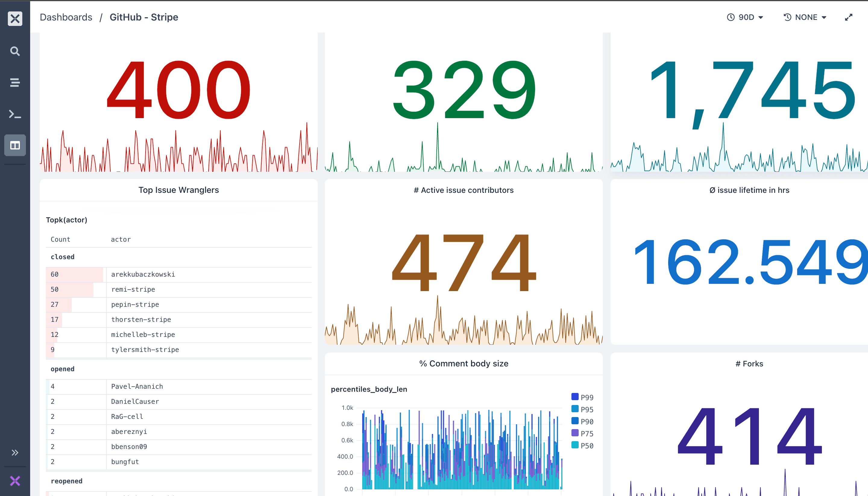Click the brown 474 contributors statistic
The image size is (868, 496).
click(464, 263)
